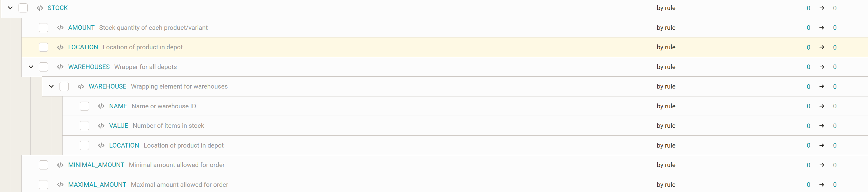Click the code tag icon beside MAXIMAL_AMOUNT
The image size is (868, 192).
pos(60,185)
